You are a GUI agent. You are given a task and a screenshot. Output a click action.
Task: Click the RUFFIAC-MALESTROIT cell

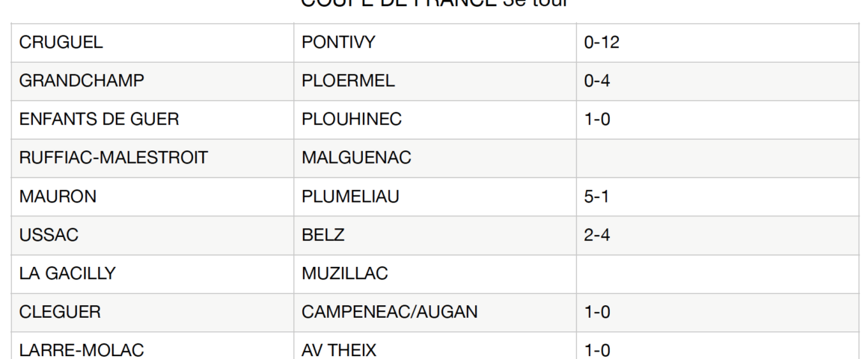coord(114,159)
